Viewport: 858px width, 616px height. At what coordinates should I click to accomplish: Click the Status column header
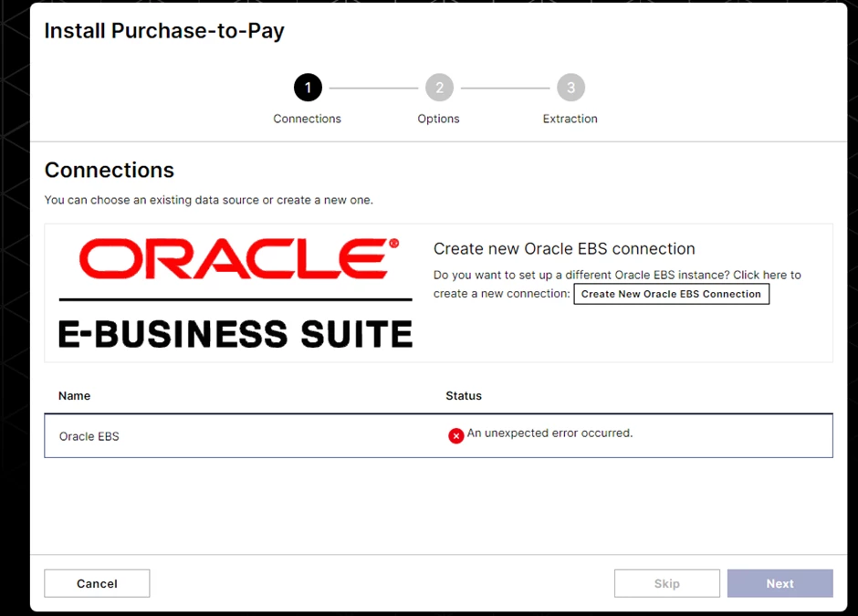[464, 395]
